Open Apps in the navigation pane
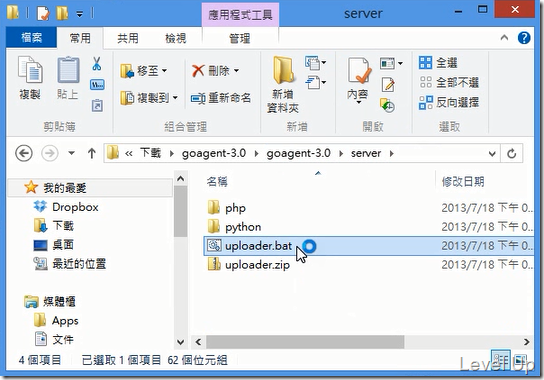The height and width of the screenshot is (380, 544). click(65, 321)
